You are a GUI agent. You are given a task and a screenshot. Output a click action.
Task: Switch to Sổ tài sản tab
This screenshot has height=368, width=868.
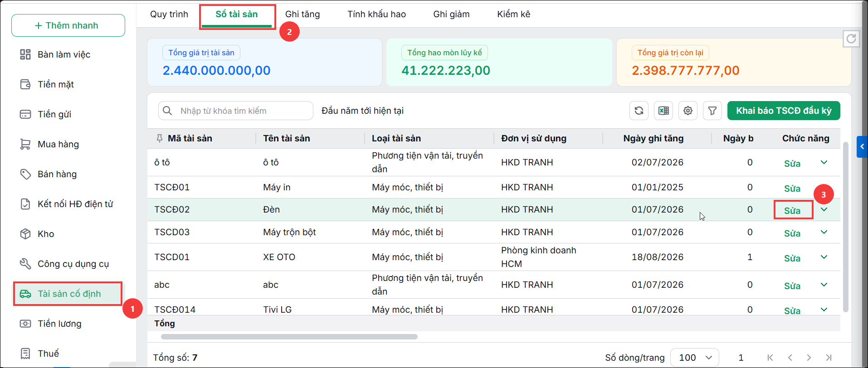pos(237,14)
